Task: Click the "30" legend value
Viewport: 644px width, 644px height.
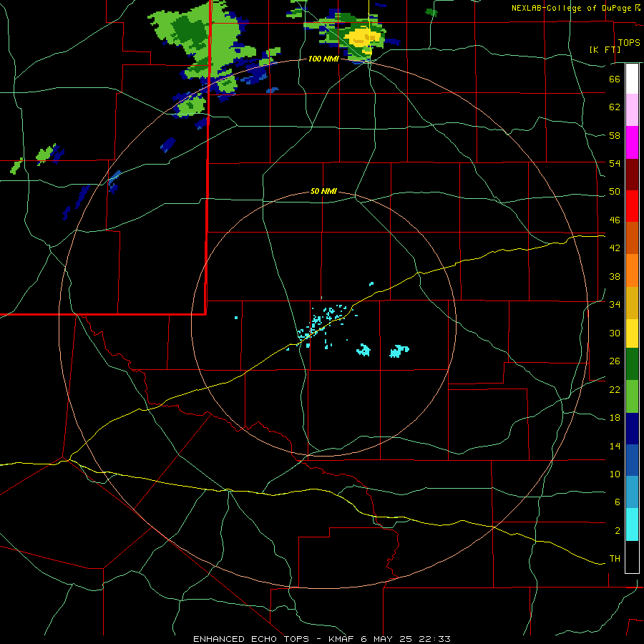Action: click(615, 333)
